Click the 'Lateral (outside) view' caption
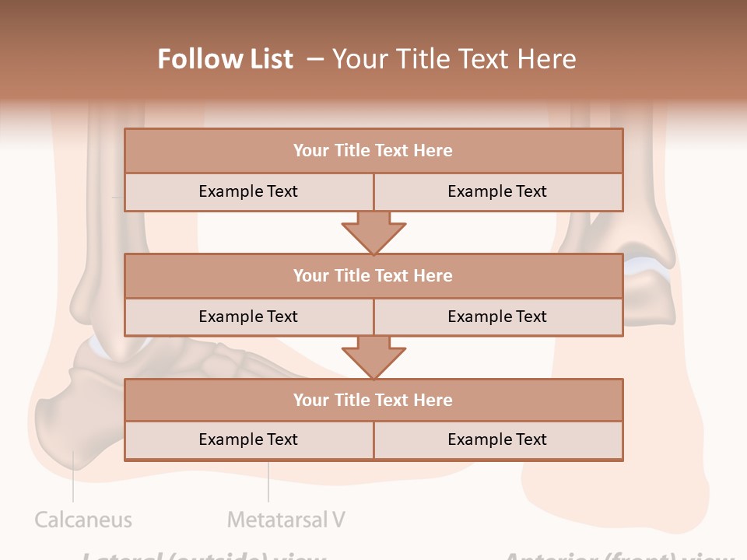Screen dimensions: 747x560 click(204, 555)
